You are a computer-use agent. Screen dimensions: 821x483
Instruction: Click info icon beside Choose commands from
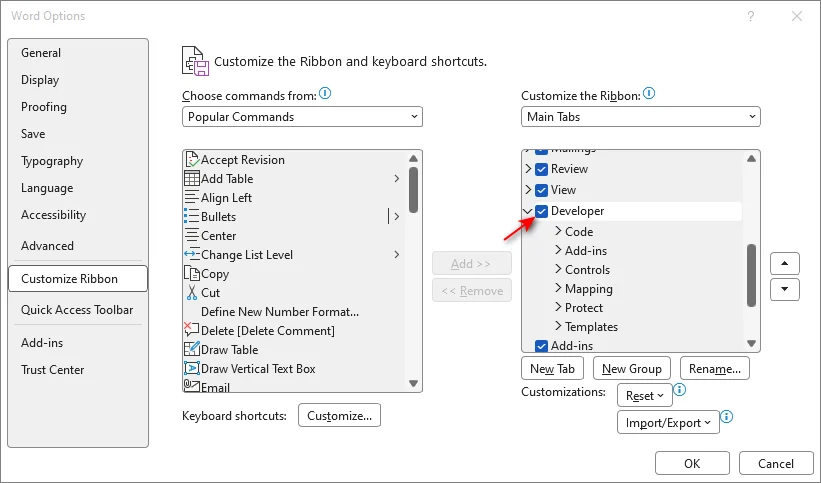325,94
